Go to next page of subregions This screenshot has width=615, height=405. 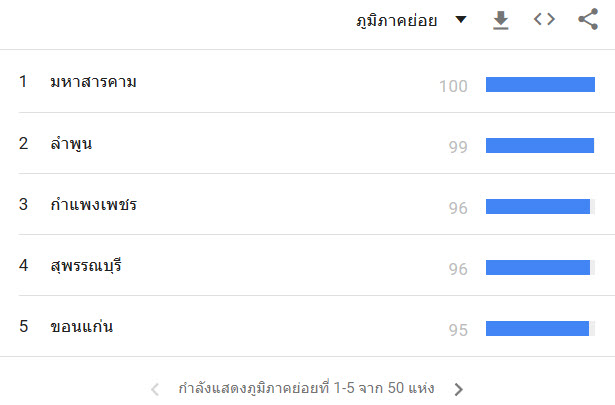[458, 389]
